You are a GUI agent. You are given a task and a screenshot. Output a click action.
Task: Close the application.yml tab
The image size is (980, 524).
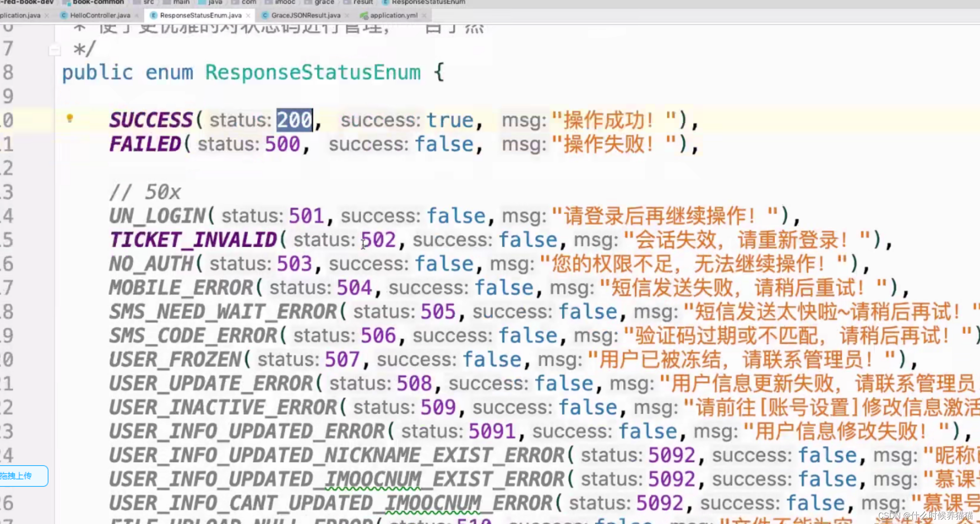point(424,15)
